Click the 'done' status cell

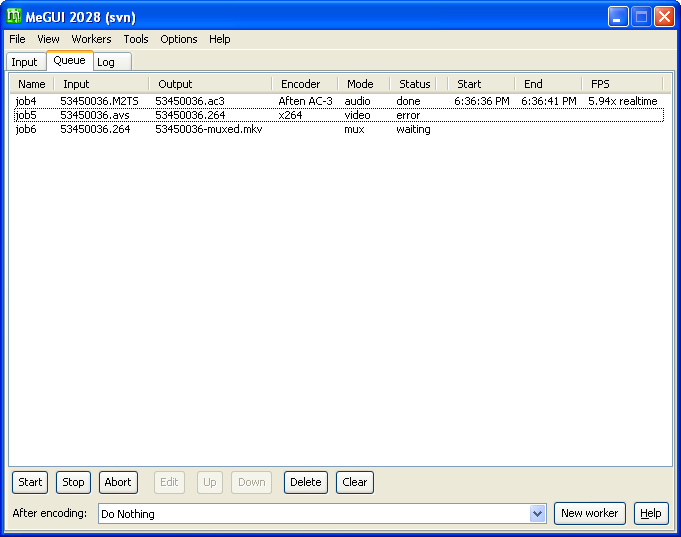tap(408, 101)
